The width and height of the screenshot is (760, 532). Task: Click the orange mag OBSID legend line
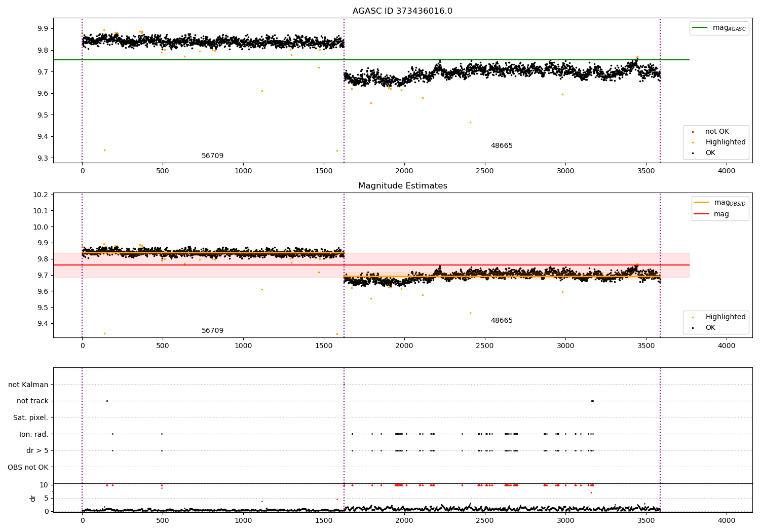click(702, 203)
